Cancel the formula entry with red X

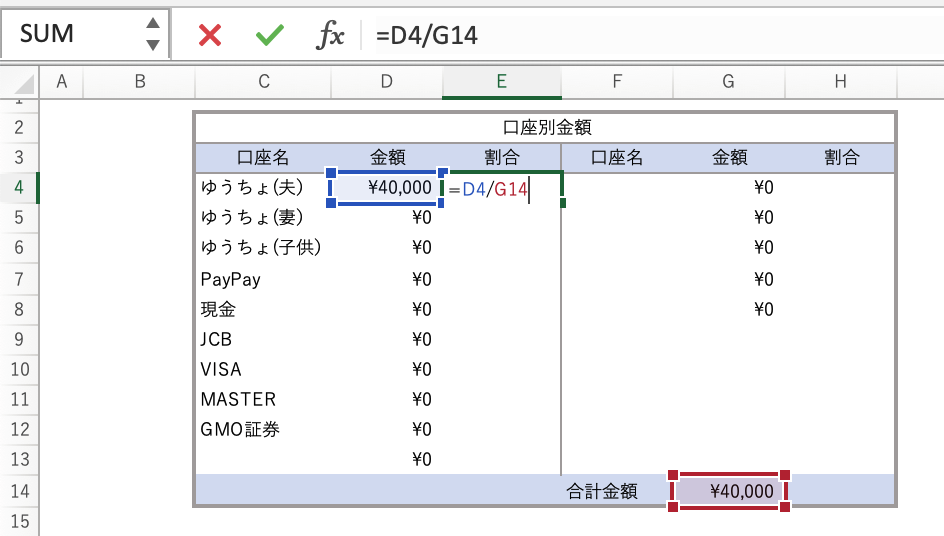tap(210, 35)
